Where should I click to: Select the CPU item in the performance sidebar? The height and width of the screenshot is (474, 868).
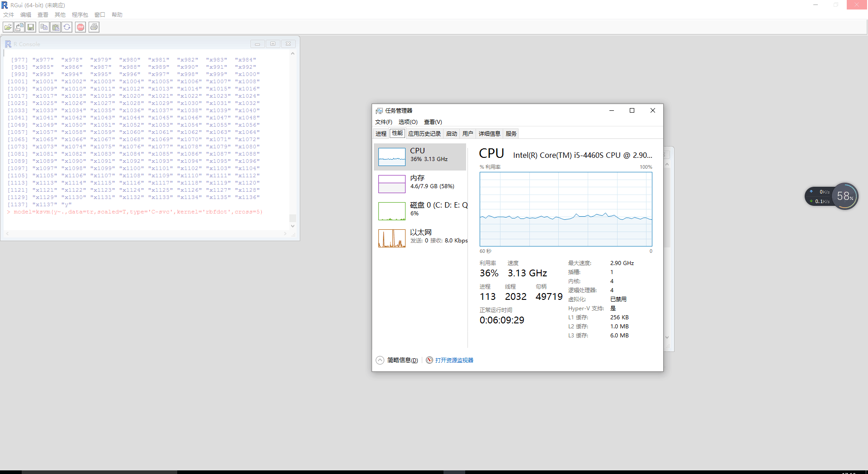click(420, 157)
